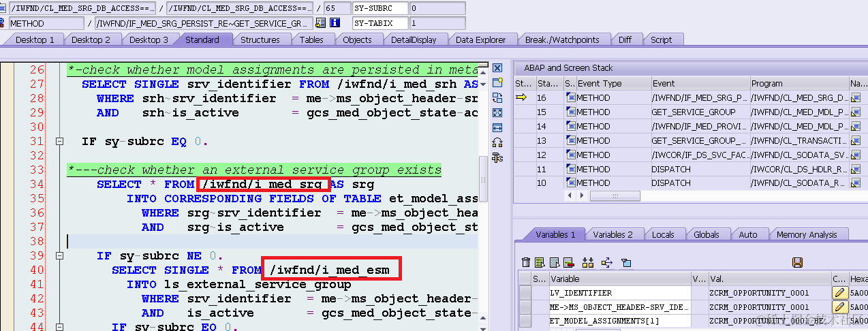
Task: Click the new tool icon with yellow star
Action: pos(497,82)
